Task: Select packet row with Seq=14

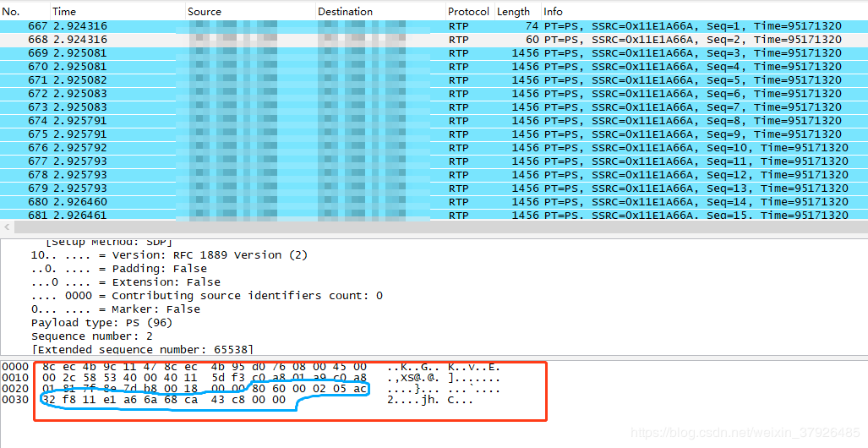Action: coord(434,201)
